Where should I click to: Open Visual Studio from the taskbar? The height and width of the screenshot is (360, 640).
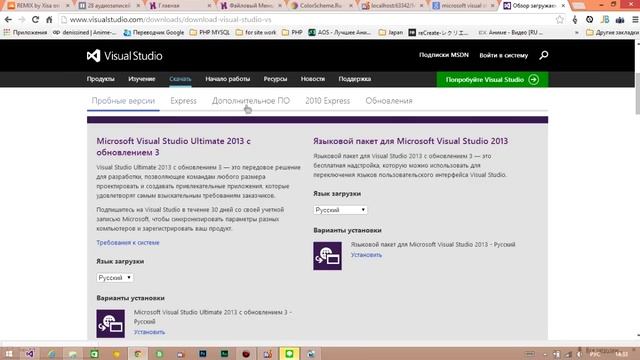click(29, 354)
